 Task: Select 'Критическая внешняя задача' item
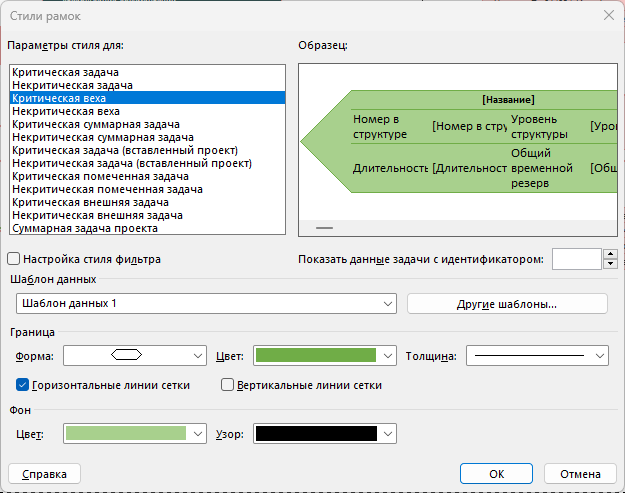tap(147, 202)
